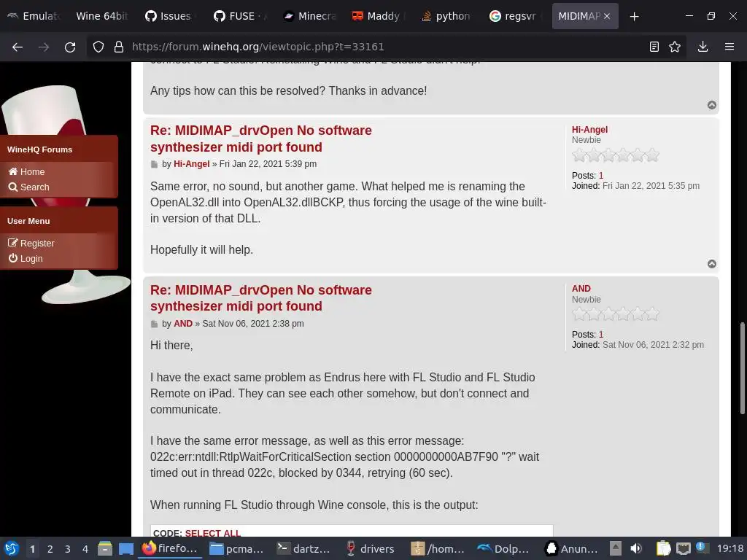Focus the drivers Wine taskbar window

tap(371, 548)
